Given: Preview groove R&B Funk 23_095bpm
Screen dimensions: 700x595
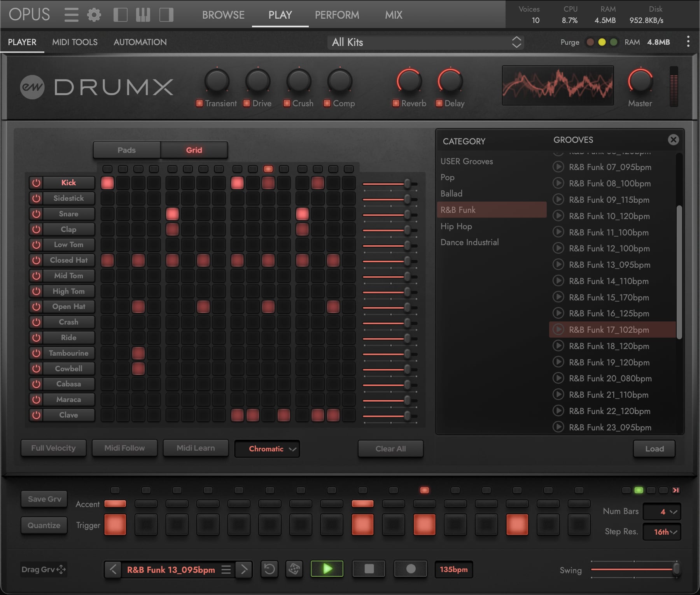Looking at the screenshot, I should pyautogui.click(x=558, y=427).
